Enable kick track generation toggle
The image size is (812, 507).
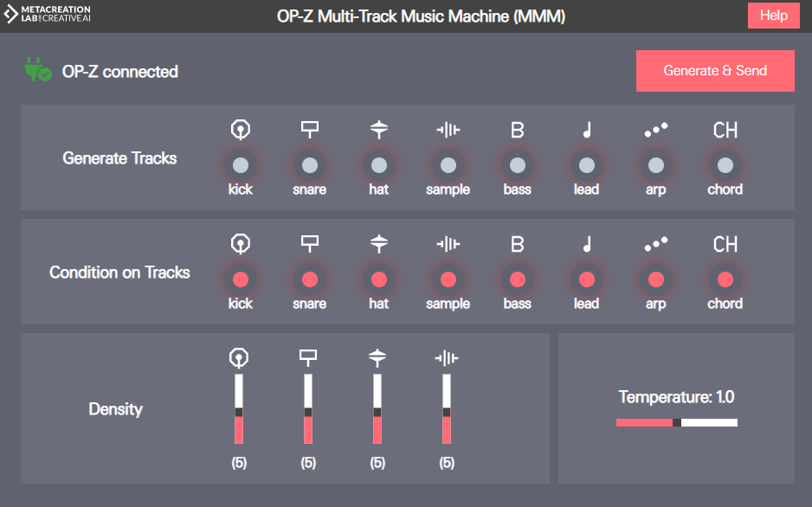pyautogui.click(x=241, y=165)
